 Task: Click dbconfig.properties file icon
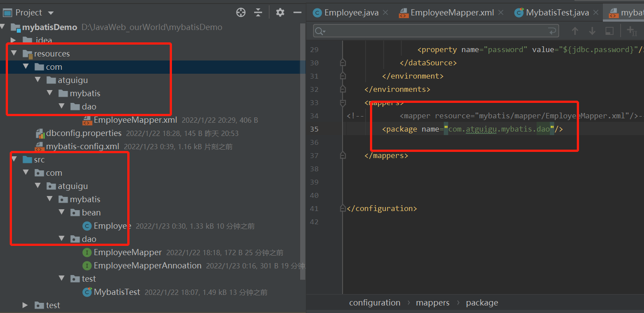[x=40, y=133]
